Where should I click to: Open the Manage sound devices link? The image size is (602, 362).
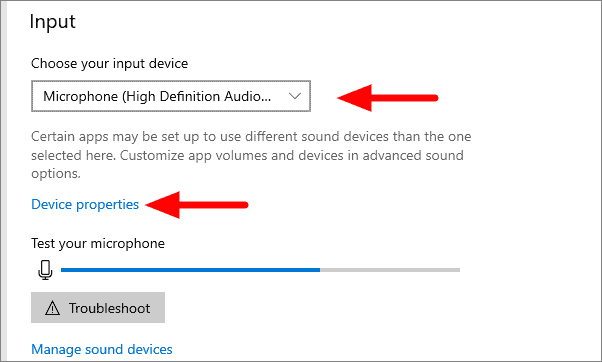pos(102,349)
